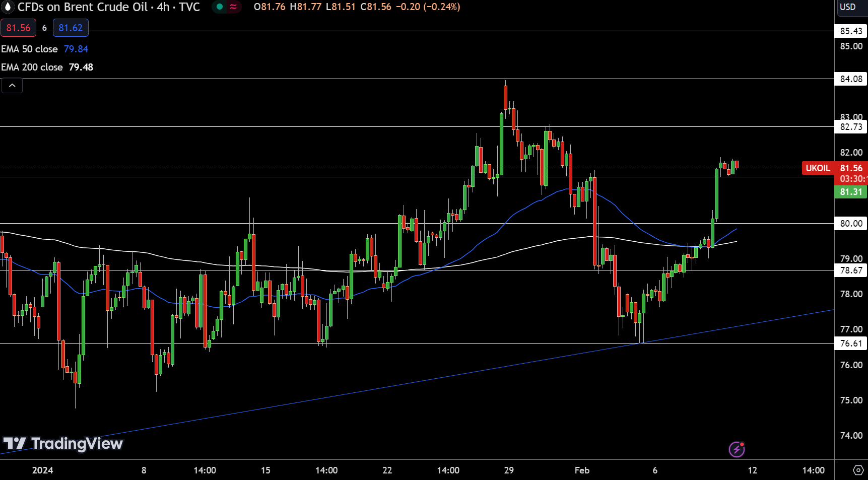Click the purple lightning replay icon
The height and width of the screenshot is (480, 868).
pos(737,449)
